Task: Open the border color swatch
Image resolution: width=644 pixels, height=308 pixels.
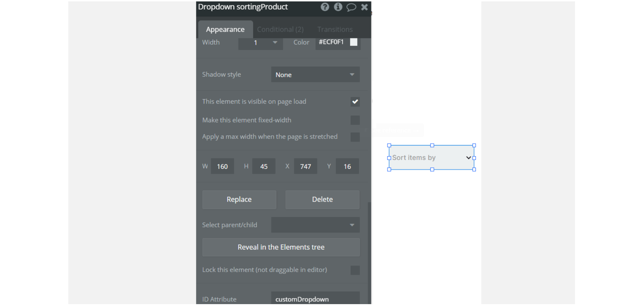Action: pos(354,42)
